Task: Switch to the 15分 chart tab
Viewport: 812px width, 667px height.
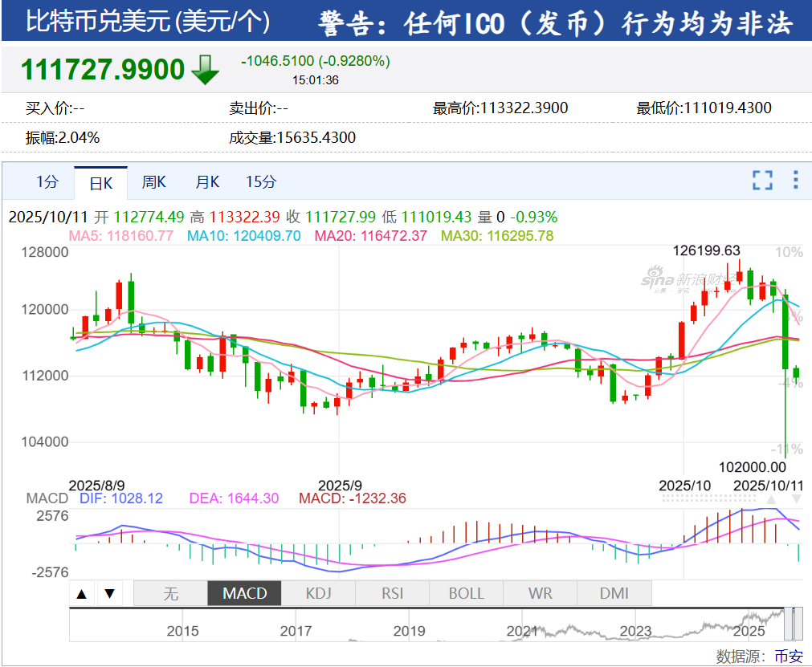Action: click(x=261, y=182)
